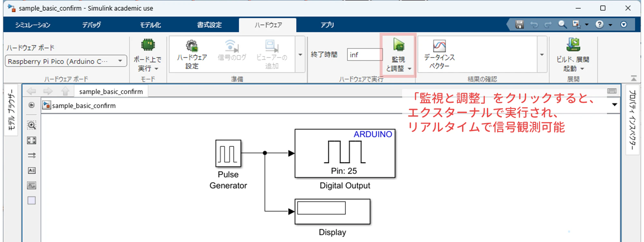Switch to the デバッグ tab

click(91, 25)
